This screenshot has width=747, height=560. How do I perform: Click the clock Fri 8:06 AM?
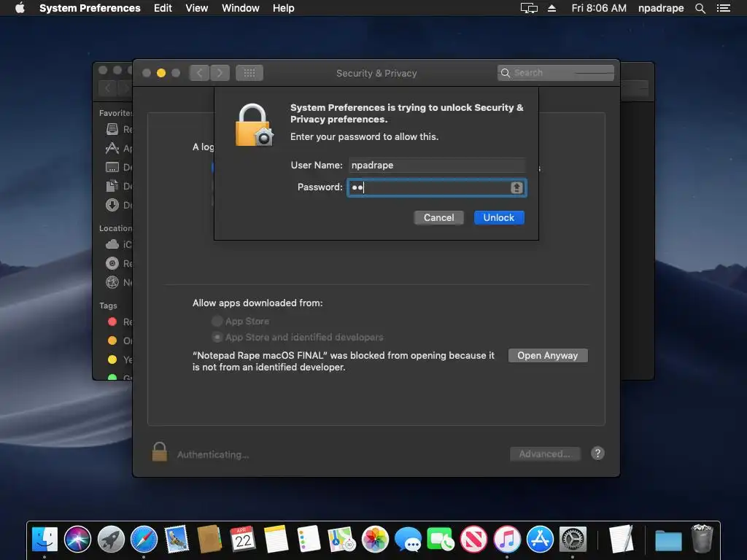pos(599,8)
